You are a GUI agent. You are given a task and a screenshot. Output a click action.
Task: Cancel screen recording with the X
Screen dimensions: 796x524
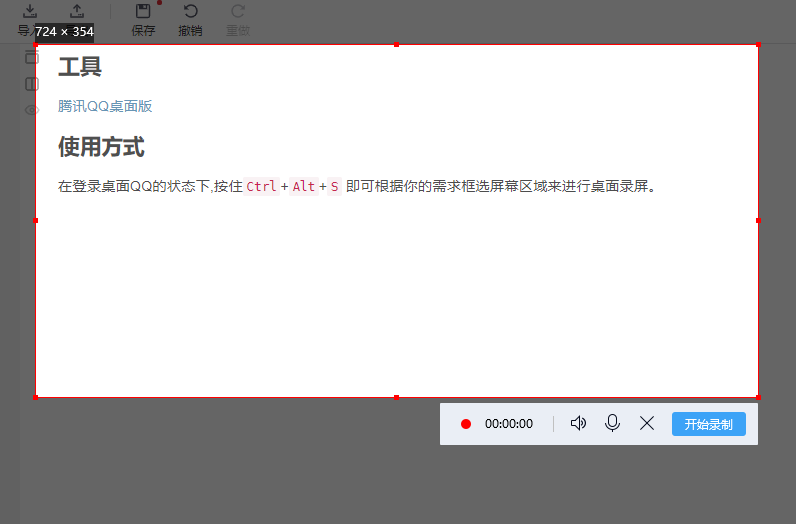(x=647, y=423)
